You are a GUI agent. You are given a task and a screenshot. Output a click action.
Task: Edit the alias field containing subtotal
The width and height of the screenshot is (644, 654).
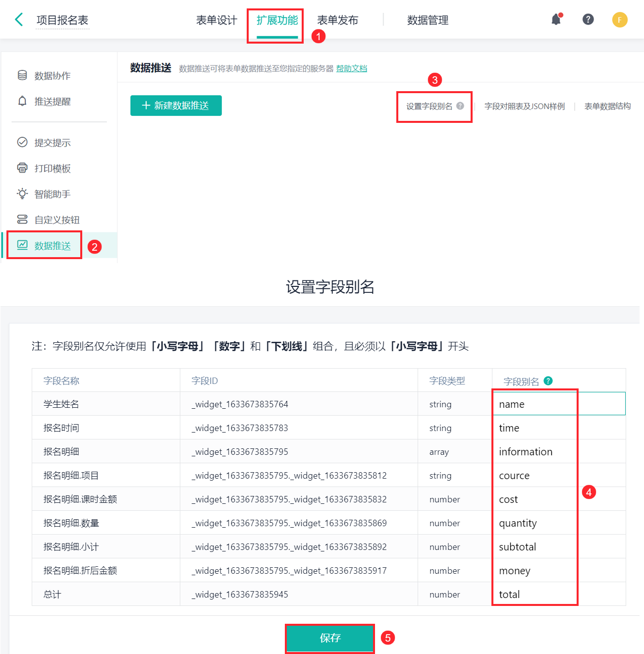(x=559, y=546)
